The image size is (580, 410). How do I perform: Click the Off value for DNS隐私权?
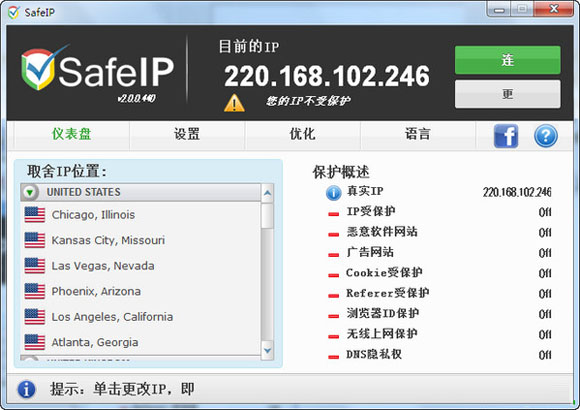(545, 355)
